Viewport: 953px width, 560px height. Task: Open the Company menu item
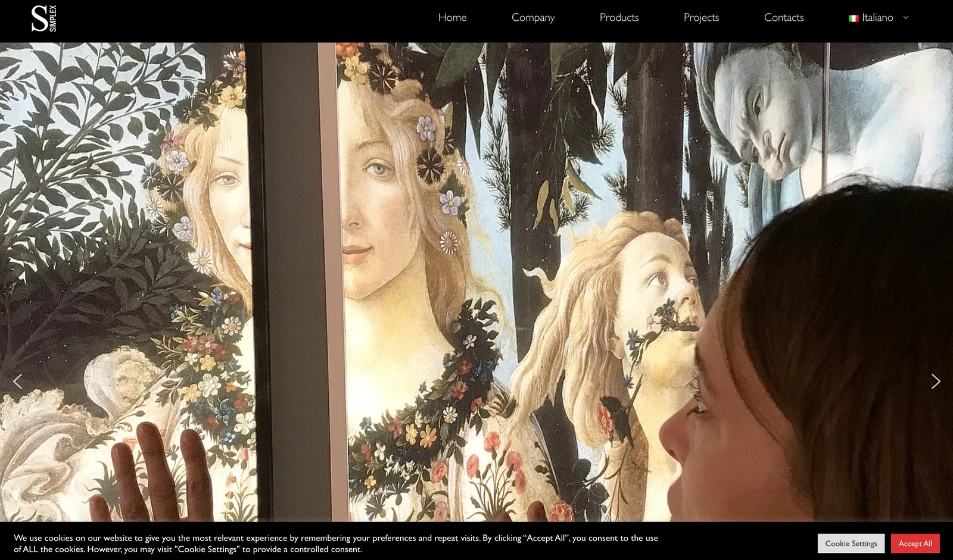[x=533, y=17]
